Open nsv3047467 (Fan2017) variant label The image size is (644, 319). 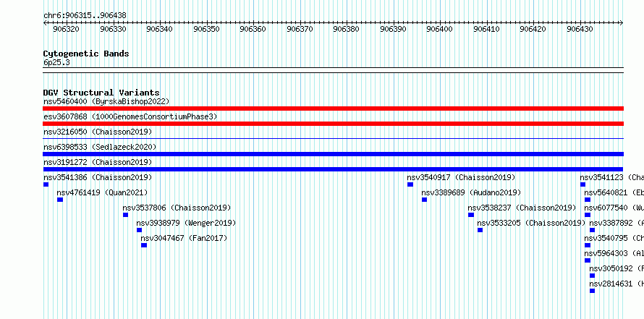184,238
